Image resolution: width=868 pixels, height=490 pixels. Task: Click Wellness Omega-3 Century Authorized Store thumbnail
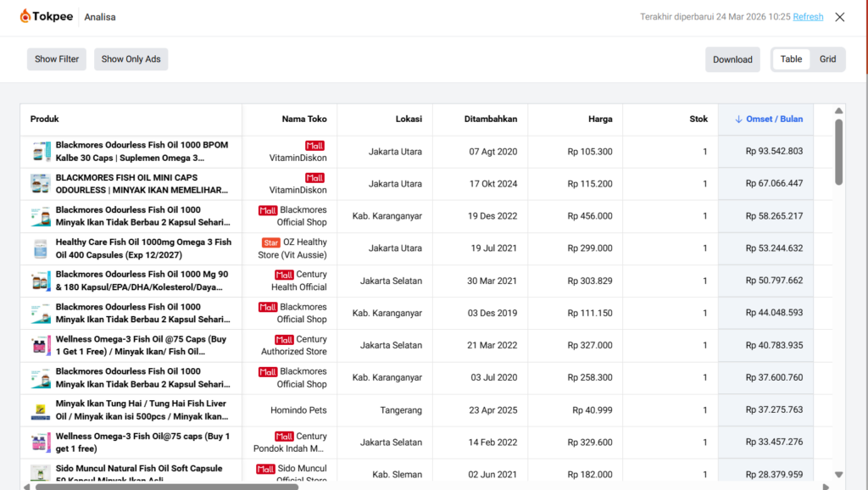point(40,346)
